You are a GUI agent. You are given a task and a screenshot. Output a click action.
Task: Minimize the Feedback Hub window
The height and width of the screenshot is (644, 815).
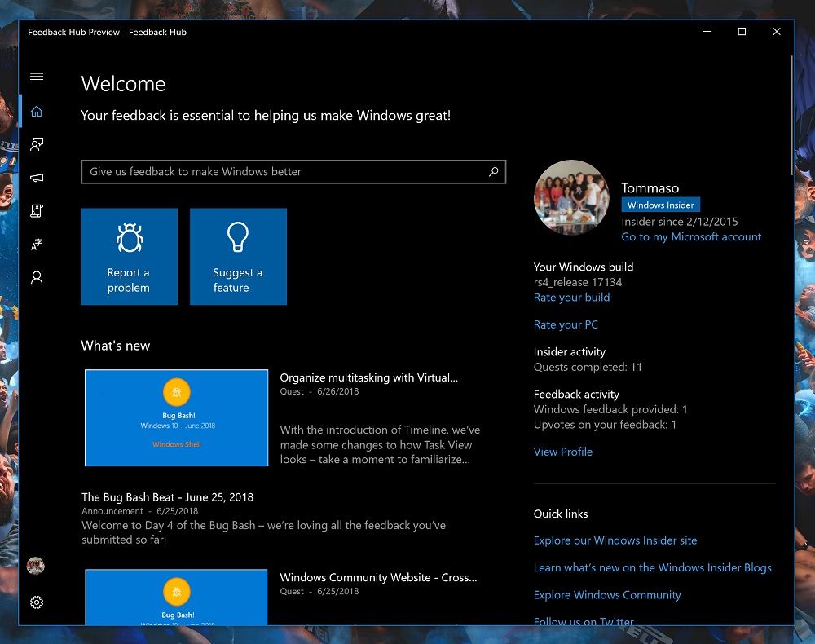click(707, 32)
